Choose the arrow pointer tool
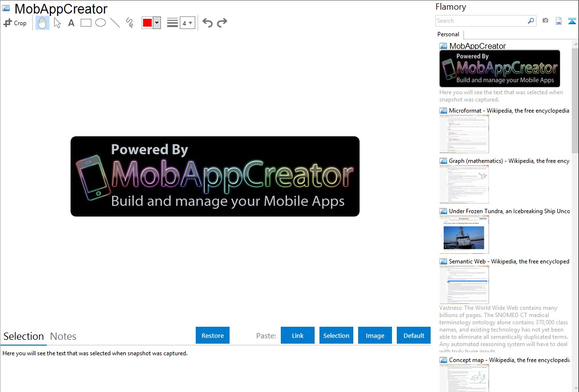This screenshot has height=392, width=579. (x=57, y=23)
